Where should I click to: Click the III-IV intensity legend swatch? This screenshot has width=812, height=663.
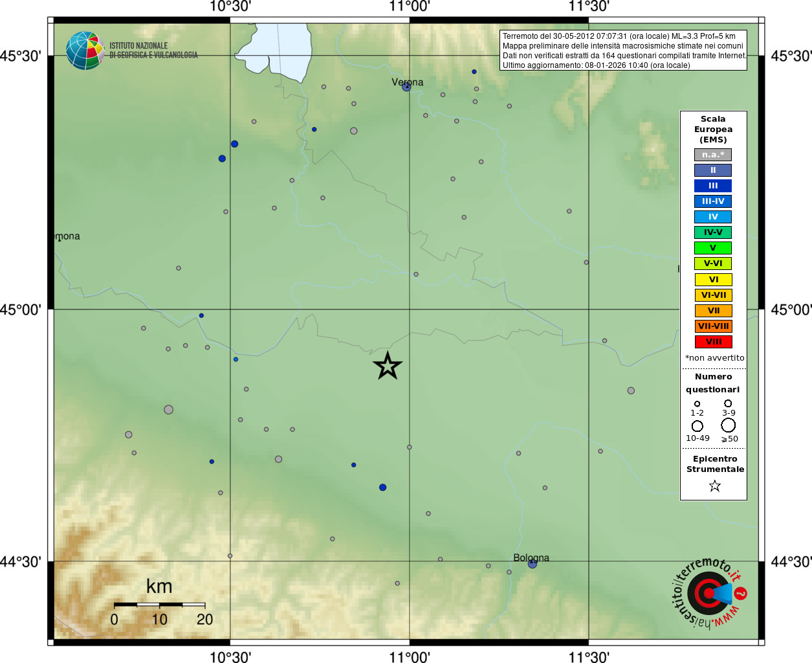point(713,201)
